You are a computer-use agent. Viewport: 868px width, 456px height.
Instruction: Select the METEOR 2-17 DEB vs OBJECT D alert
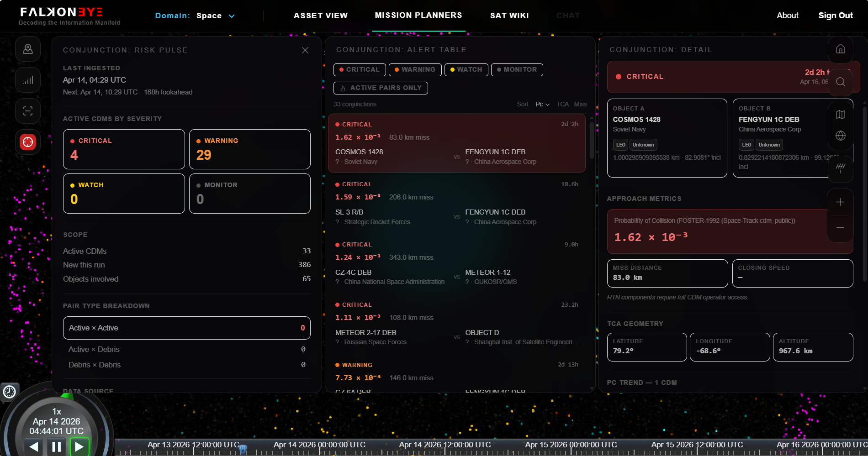point(457,324)
